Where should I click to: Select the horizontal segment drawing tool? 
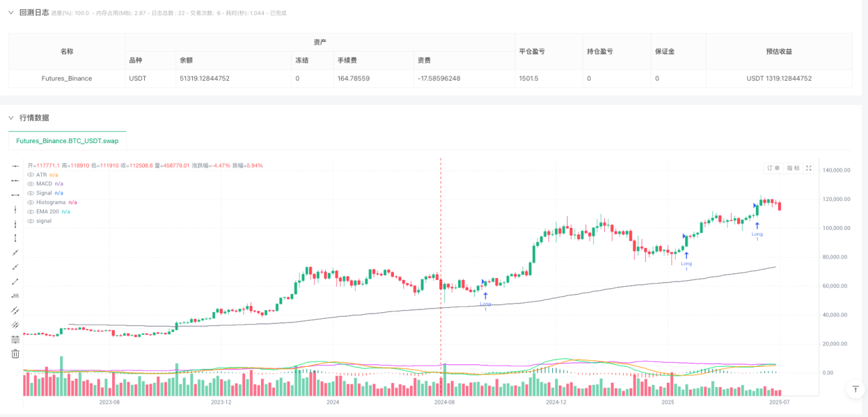tap(15, 195)
